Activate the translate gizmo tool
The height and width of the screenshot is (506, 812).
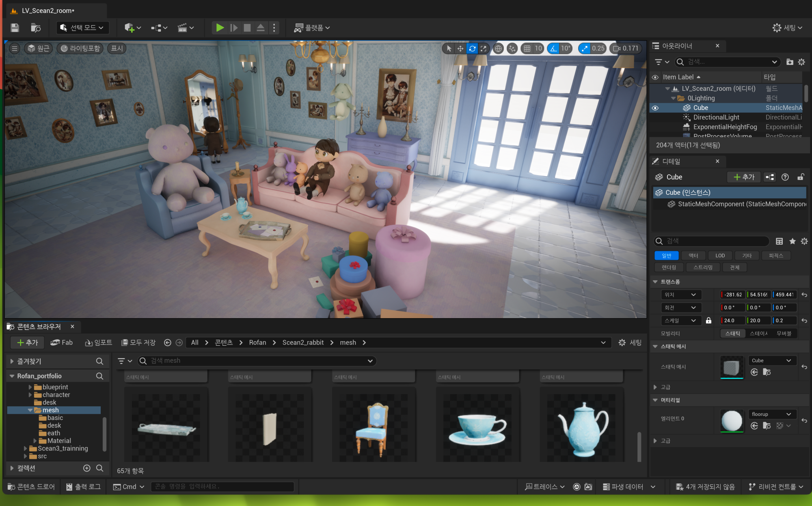460,48
